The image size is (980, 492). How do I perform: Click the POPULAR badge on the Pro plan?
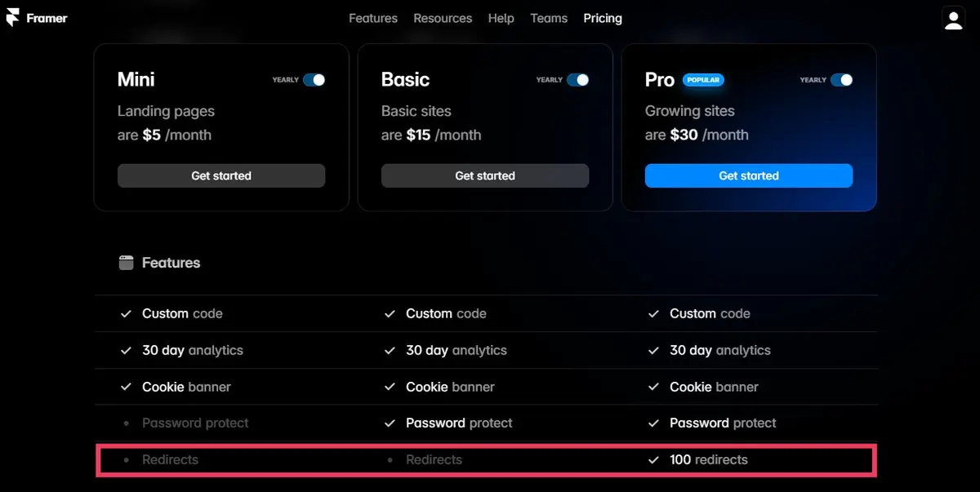coord(703,80)
